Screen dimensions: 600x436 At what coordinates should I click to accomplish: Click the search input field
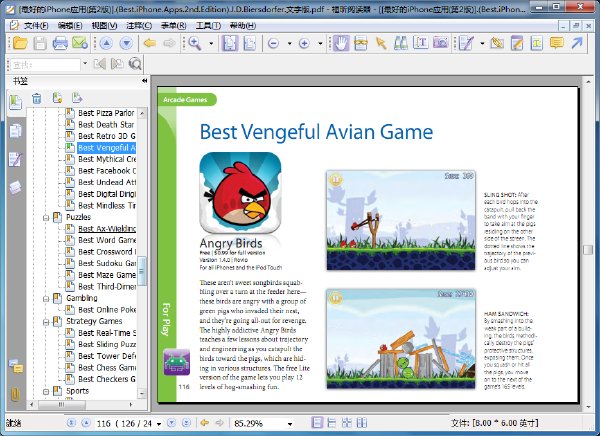click(45, 65)
